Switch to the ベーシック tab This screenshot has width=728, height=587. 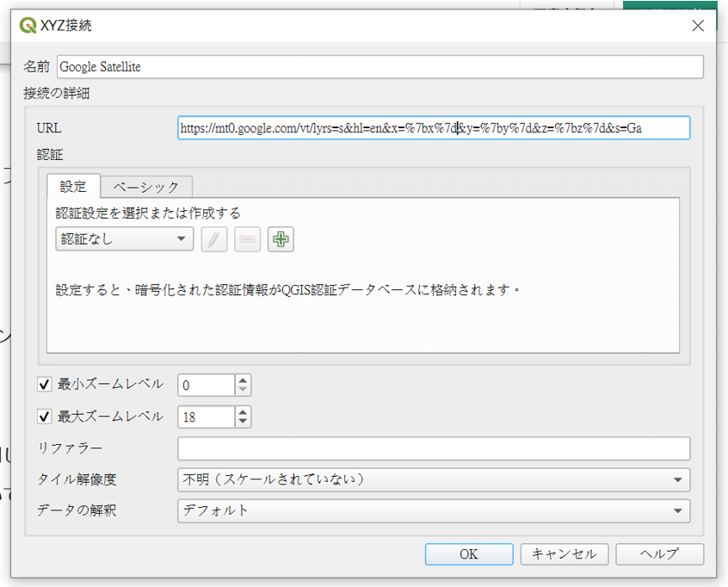click(x=146, y=188)
